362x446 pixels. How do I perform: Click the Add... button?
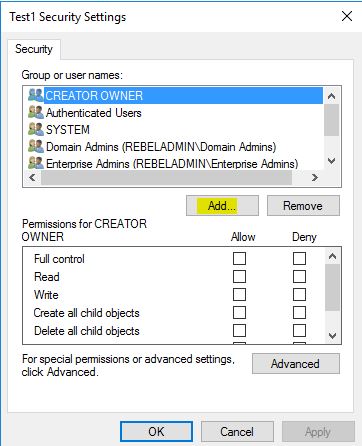pos(222,206)
